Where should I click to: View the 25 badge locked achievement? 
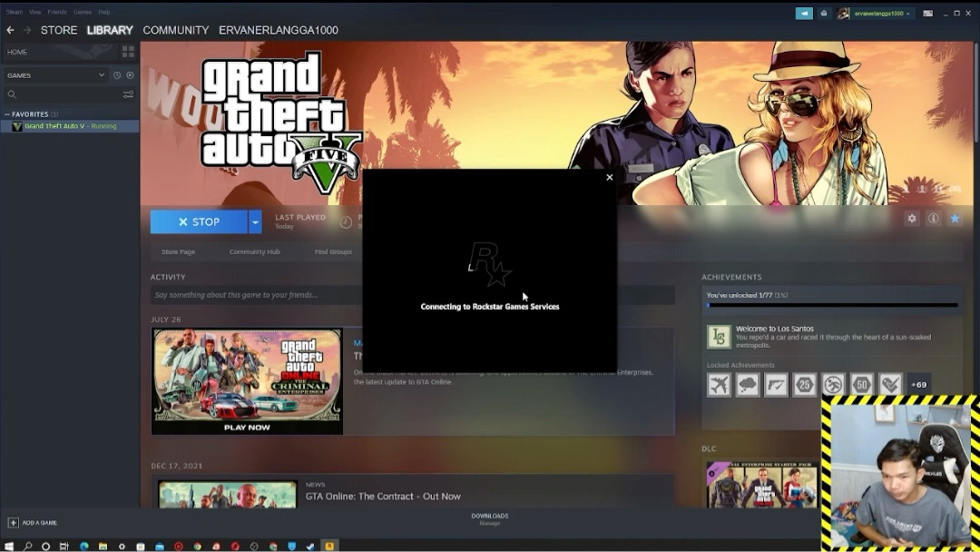pyautogui.click(x=804, y=384)
